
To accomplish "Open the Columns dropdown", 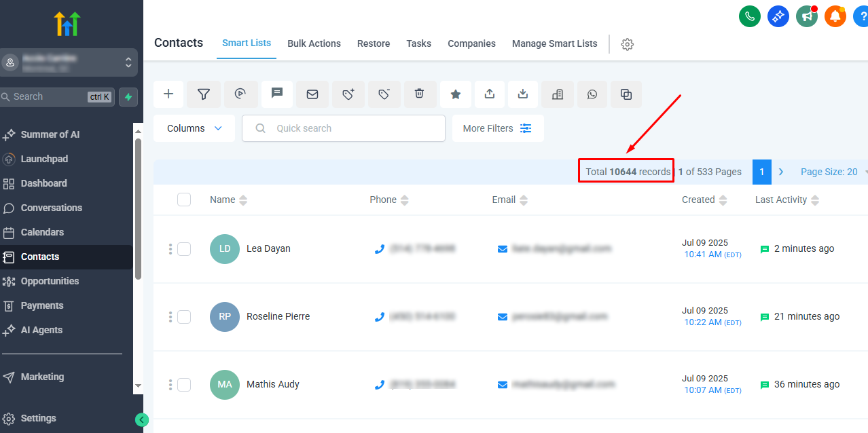I will click(194, 128).
